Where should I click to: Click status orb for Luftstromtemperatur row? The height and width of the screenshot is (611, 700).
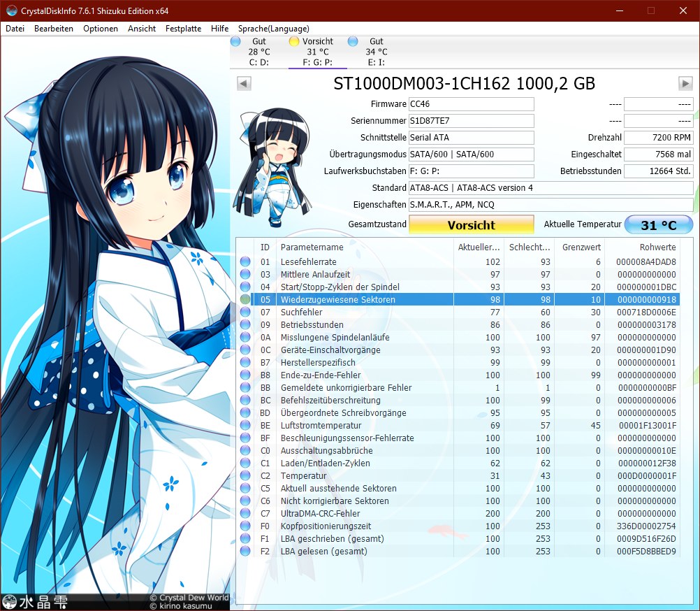[245, 425]
